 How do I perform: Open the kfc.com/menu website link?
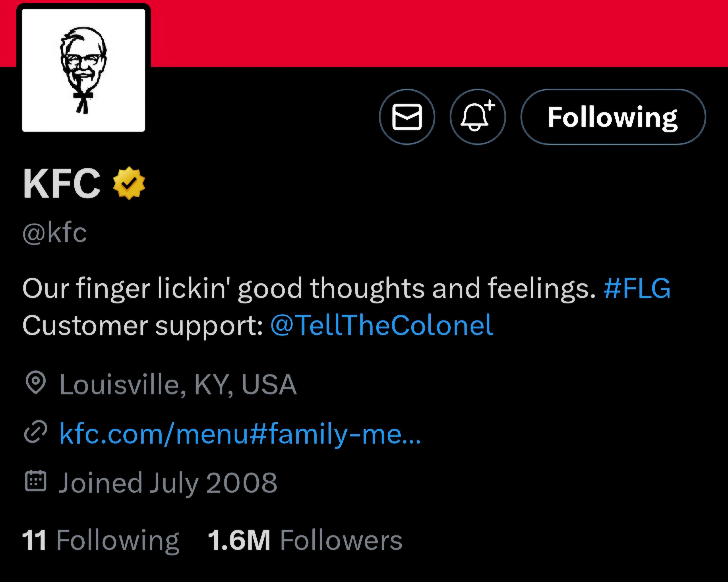[x=240, y=434]
